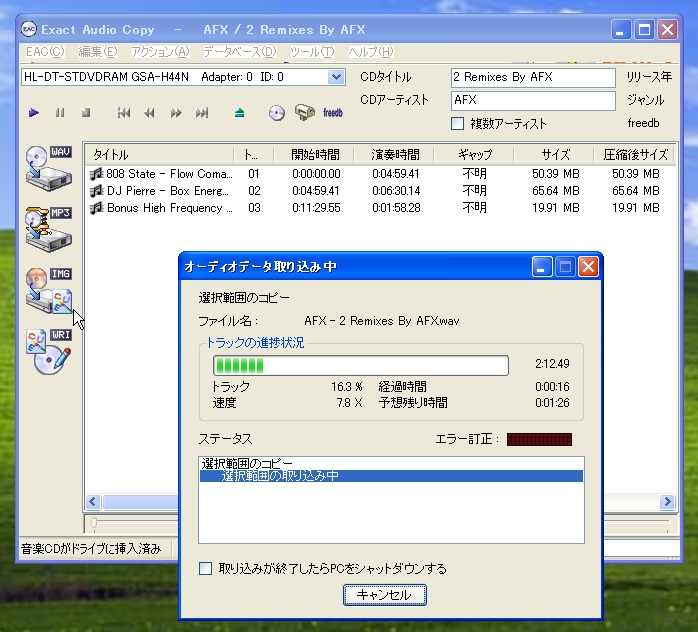698x632 pixels.
Task: Click the Pause playback icon
Action: tap(60, 113)
